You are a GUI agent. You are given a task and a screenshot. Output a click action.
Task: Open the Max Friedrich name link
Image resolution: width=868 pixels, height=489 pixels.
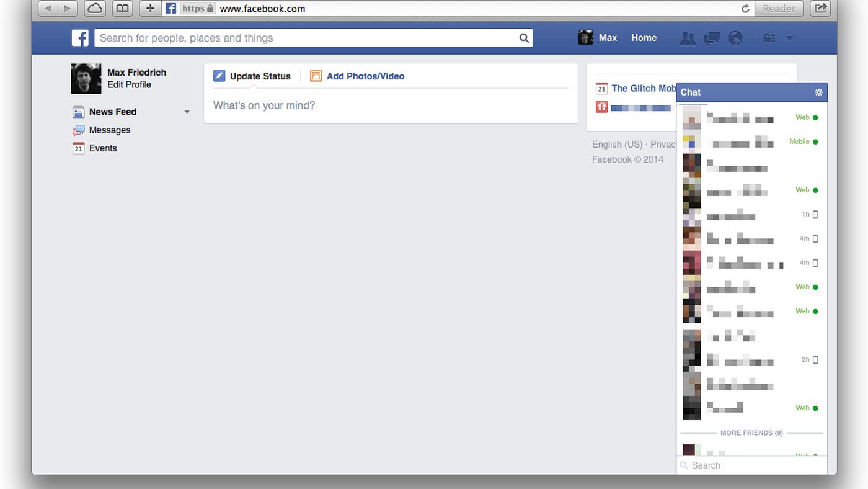[136, 73]
